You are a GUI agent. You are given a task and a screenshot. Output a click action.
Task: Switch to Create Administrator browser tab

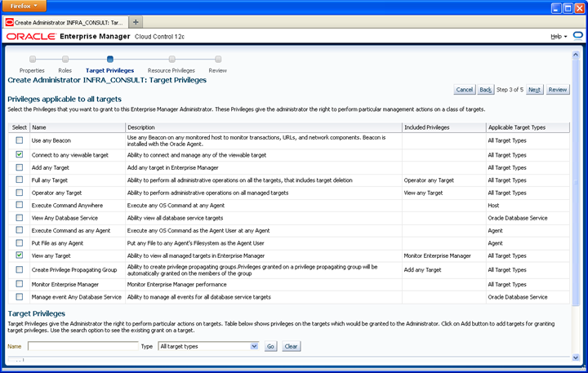tap(66, 23)
